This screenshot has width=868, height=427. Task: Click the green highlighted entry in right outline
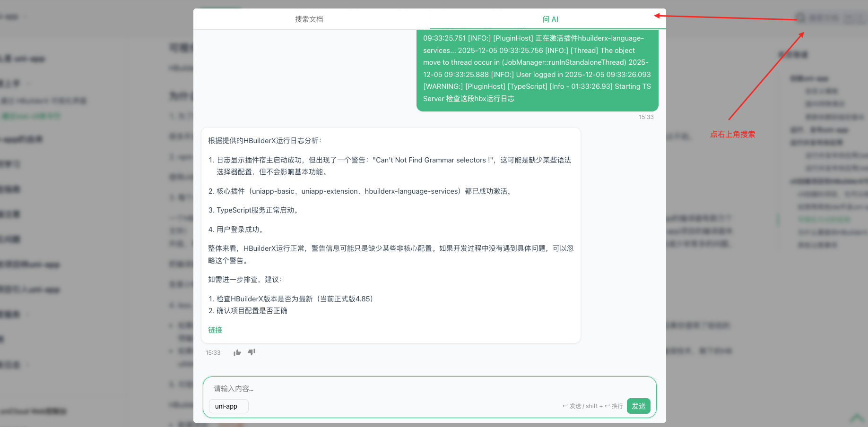[x=824, y=219]
